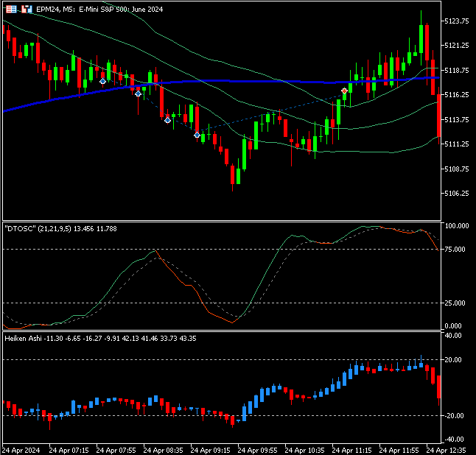This screenshot has width=476, height=455.
Task: Click price level 5106.25 on the scale
Action: point(457,194)
